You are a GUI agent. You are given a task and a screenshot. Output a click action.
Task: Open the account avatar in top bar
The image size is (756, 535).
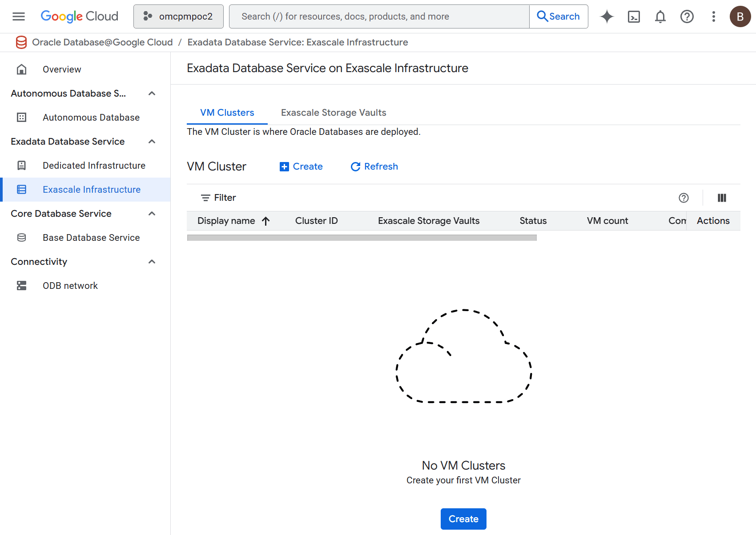pyautogui.click(x=740, y=16)
